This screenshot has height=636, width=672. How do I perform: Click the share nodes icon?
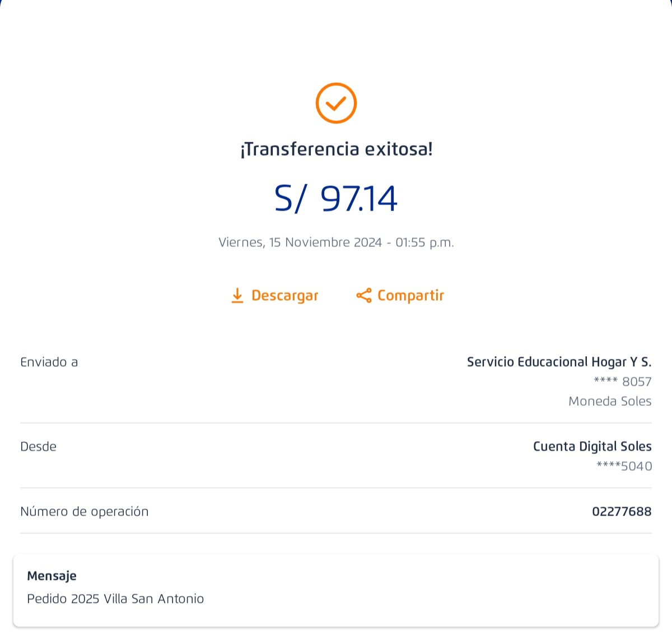click(x=364, y=296)
